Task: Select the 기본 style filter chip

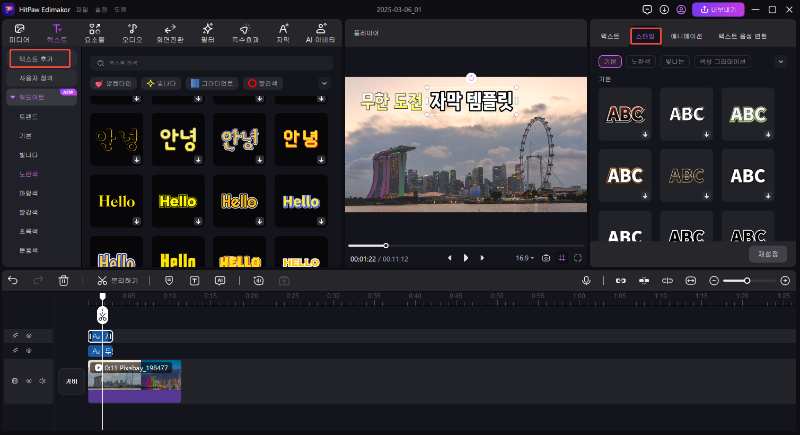Action: (609, 61)
